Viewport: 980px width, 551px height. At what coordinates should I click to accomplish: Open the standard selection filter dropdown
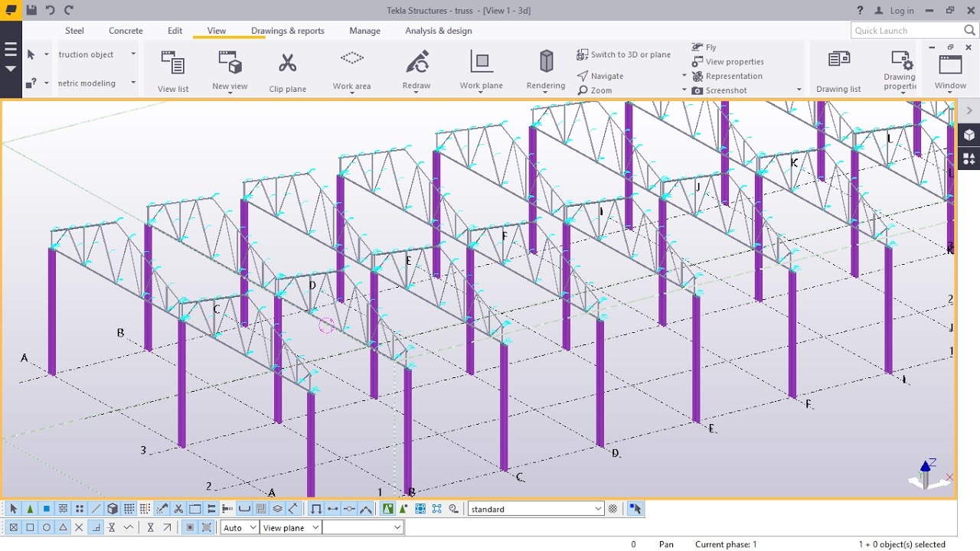[536, 509]
